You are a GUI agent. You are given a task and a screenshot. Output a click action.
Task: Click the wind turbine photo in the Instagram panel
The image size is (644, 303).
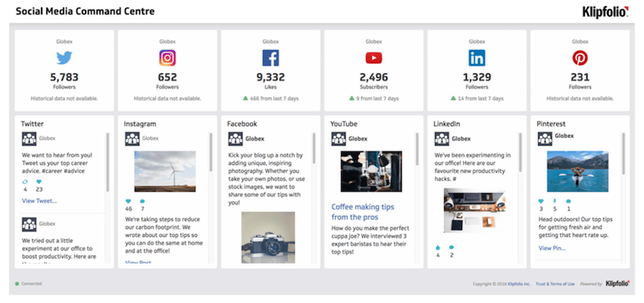(165, 171)
